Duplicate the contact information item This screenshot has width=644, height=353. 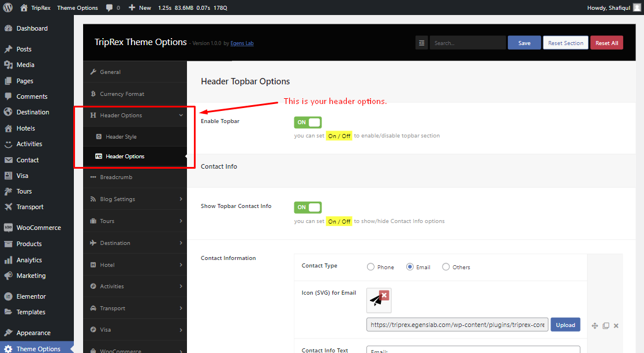pos(606,326)
